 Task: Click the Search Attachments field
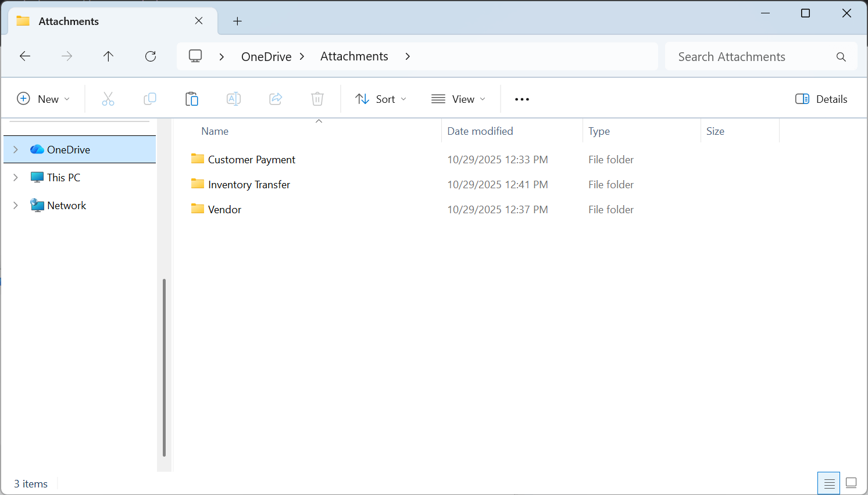click(750, 56)
